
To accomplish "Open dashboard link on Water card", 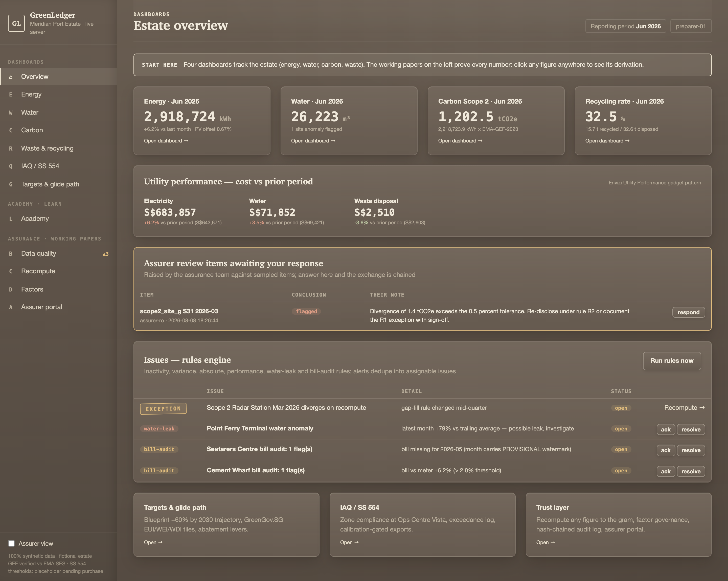I will click(313, 141).
